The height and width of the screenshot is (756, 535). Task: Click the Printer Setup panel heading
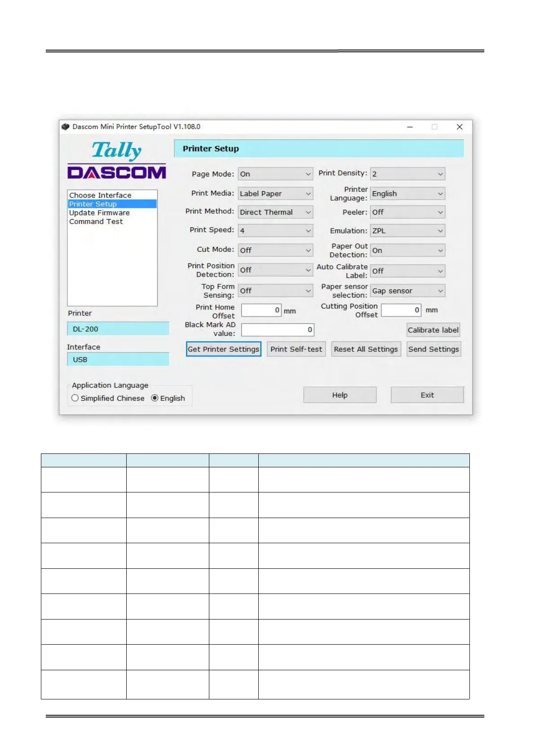coord(319,149)
